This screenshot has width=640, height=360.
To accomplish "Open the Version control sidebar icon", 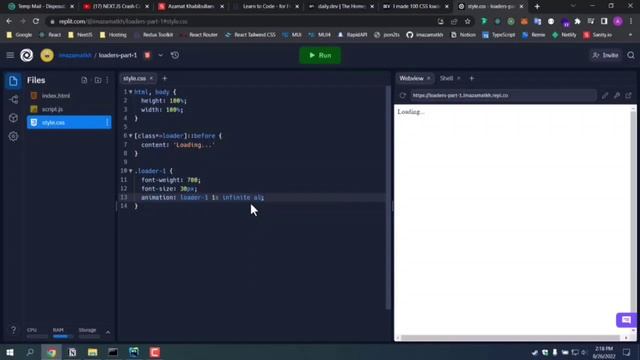I will [x=13, y=100].
